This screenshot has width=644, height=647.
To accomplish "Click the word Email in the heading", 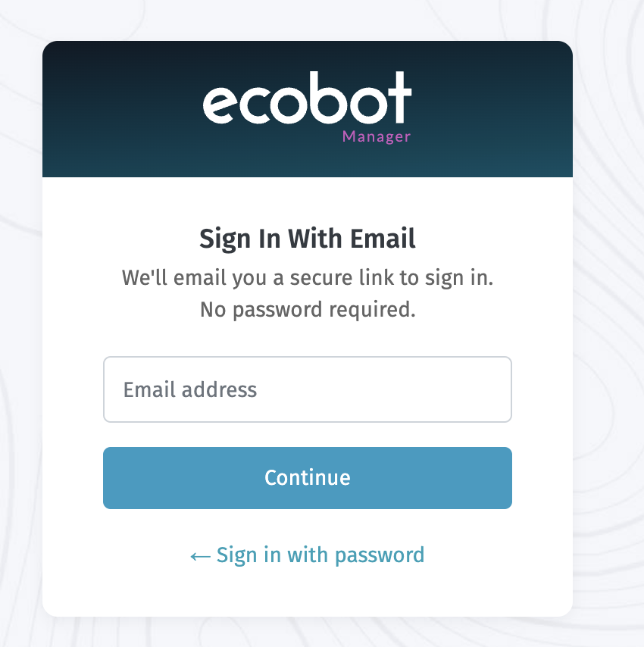I will [x=382, y=239].
